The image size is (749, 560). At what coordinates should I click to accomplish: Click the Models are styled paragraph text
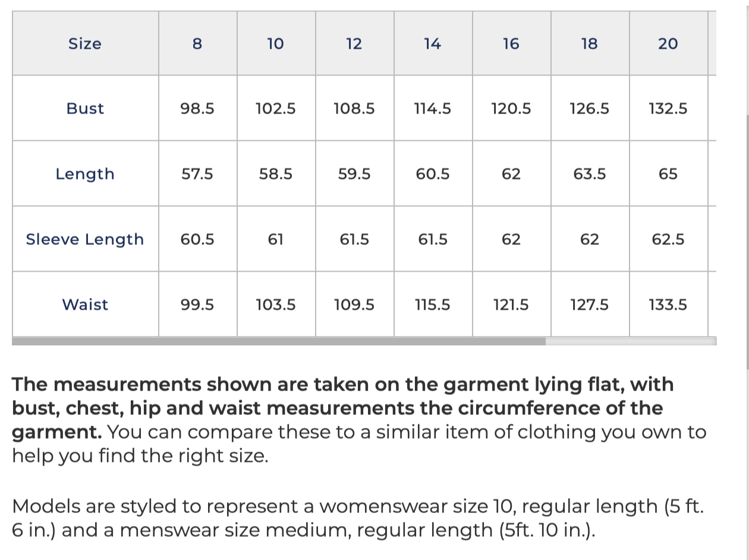358,518
